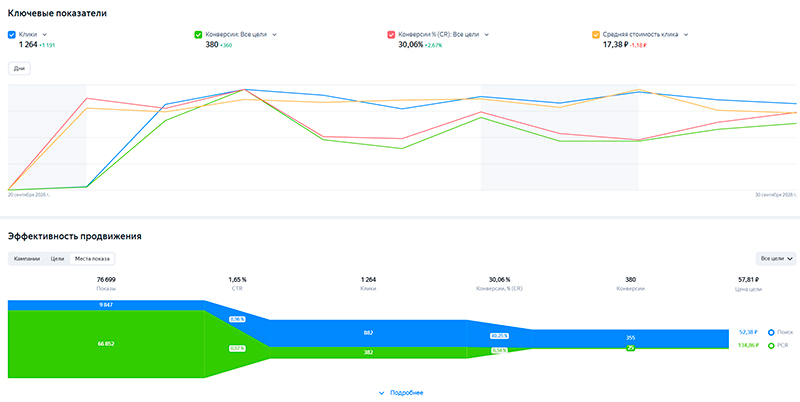Click the Ключевые показатели heading
The height and width of the screenshot is (402, 800).
57,13
